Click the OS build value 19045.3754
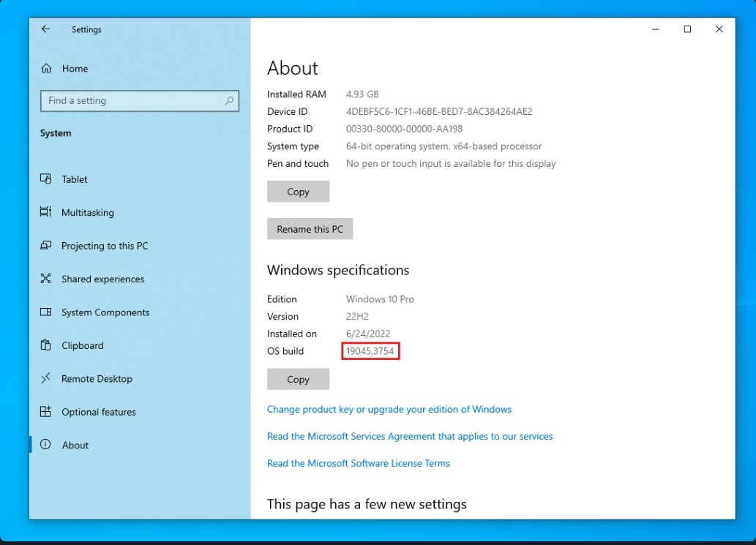The image size is (756, 545). tap(370, 351)
